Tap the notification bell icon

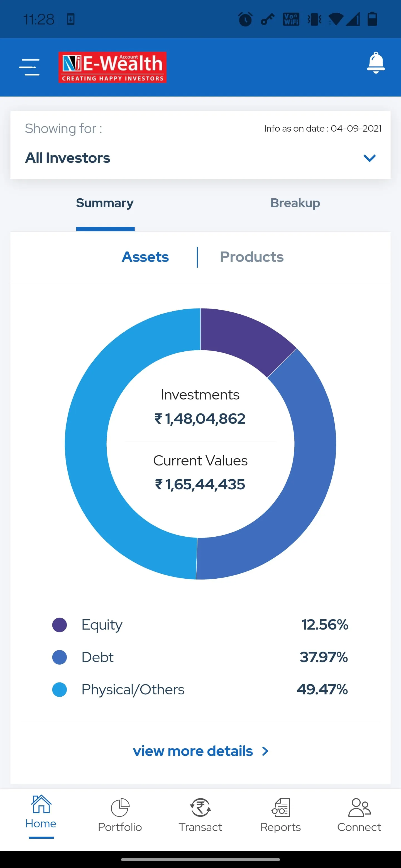(376, 63)
